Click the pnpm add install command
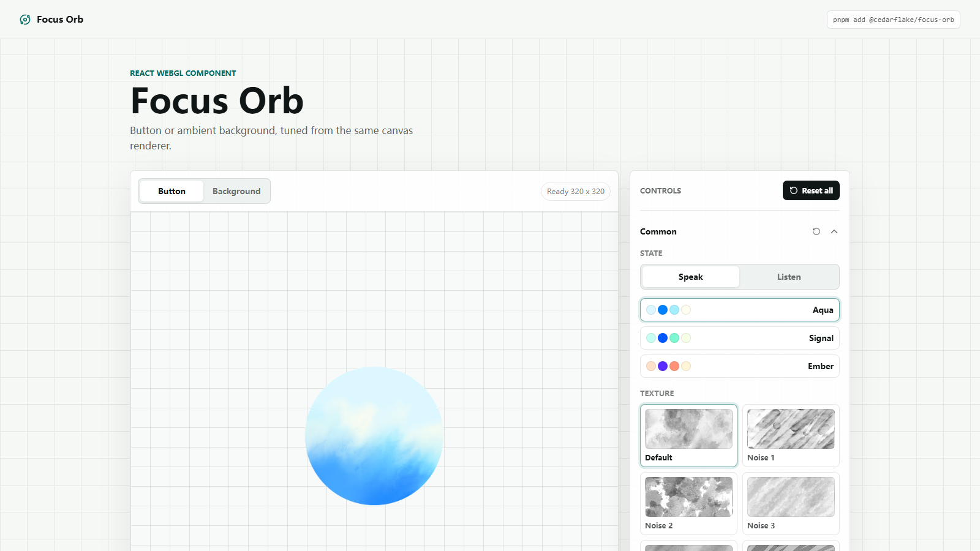 coord(893,20)
